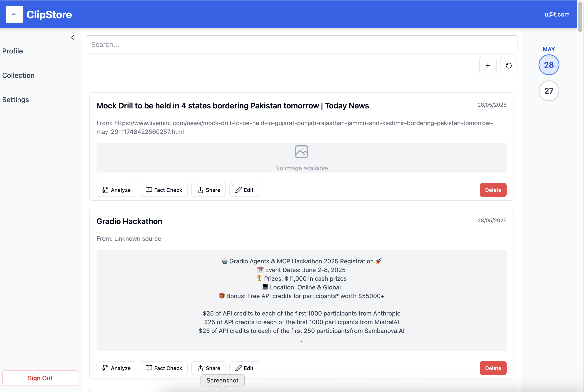
Task: Click the Search input field
Action: pyautogui.click(x=301, y=45)
